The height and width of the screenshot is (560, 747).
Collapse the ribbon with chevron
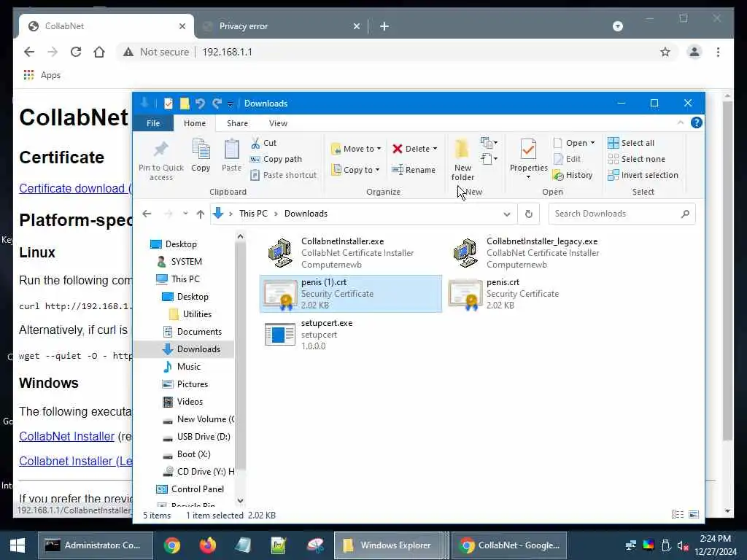coord(681,122)
